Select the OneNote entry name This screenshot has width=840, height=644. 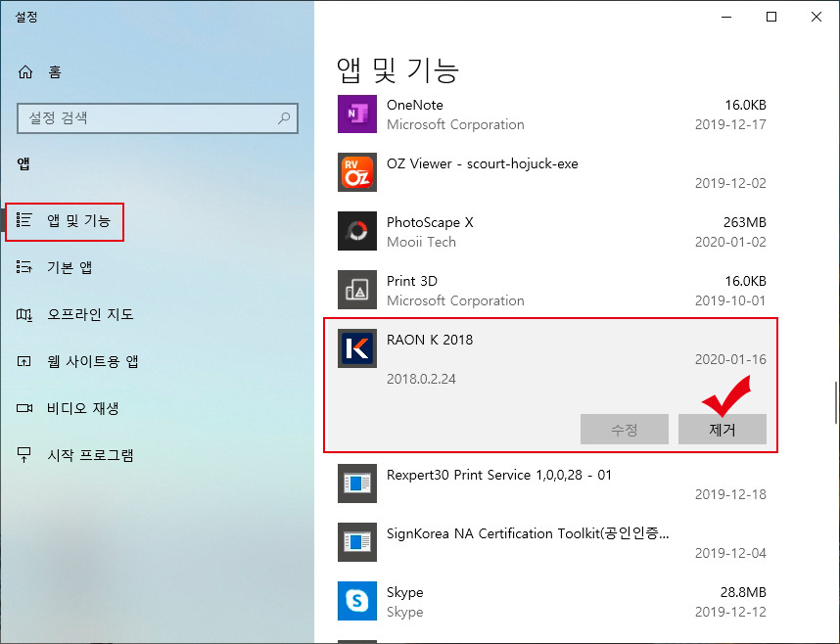[415, 105]
